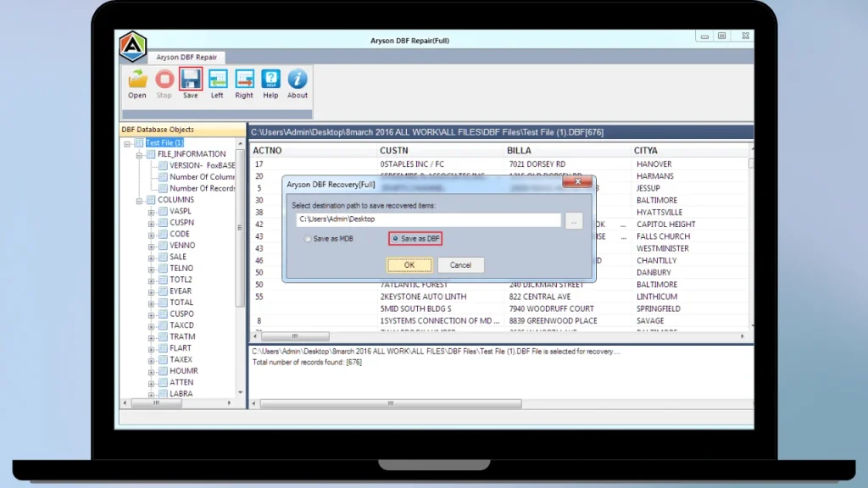Click the data grid right scroll arrow
This screenshot has width=868, height=488.
(x=743, y=336)
